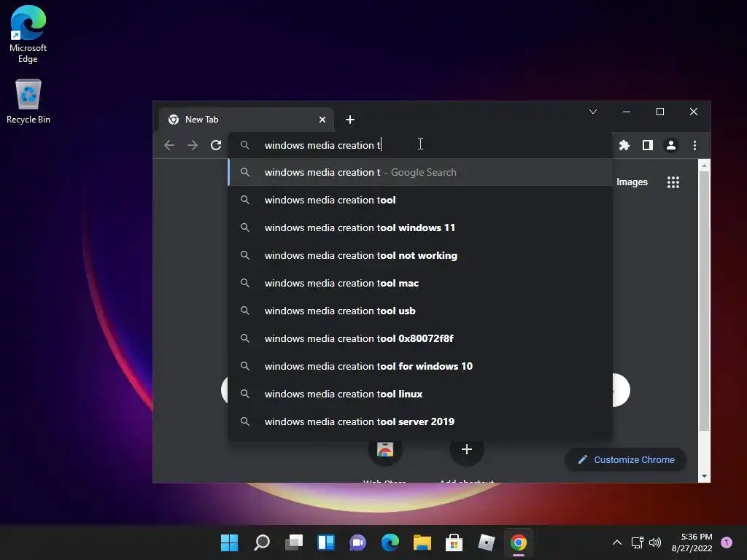Open the notification badge showing 1
Viewport: 747px width, 560px height.
tap(727, 542)
